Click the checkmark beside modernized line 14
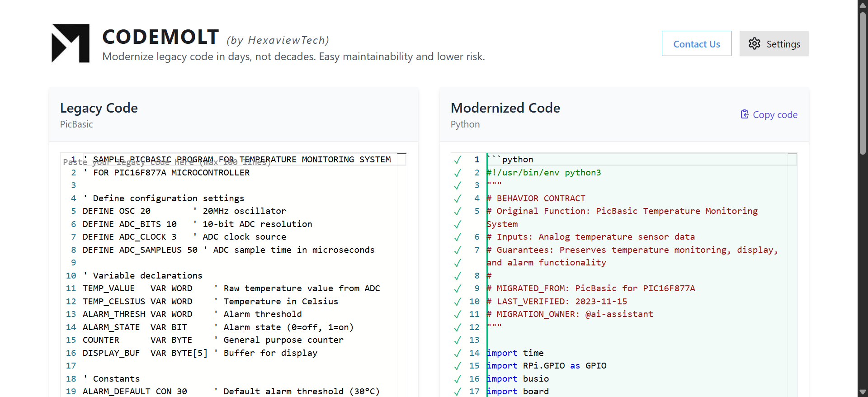The image size is (868, 397). [458, 353]
